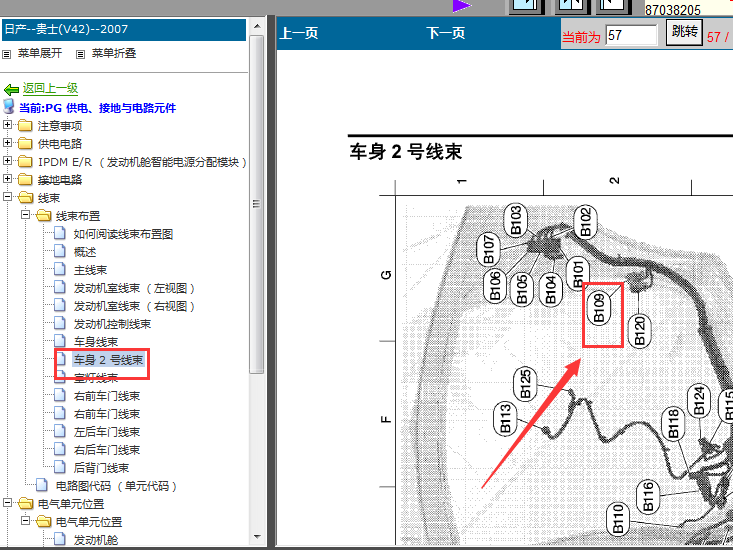
Task: Click the folder icon beside 供电电路
Action: 25,143
